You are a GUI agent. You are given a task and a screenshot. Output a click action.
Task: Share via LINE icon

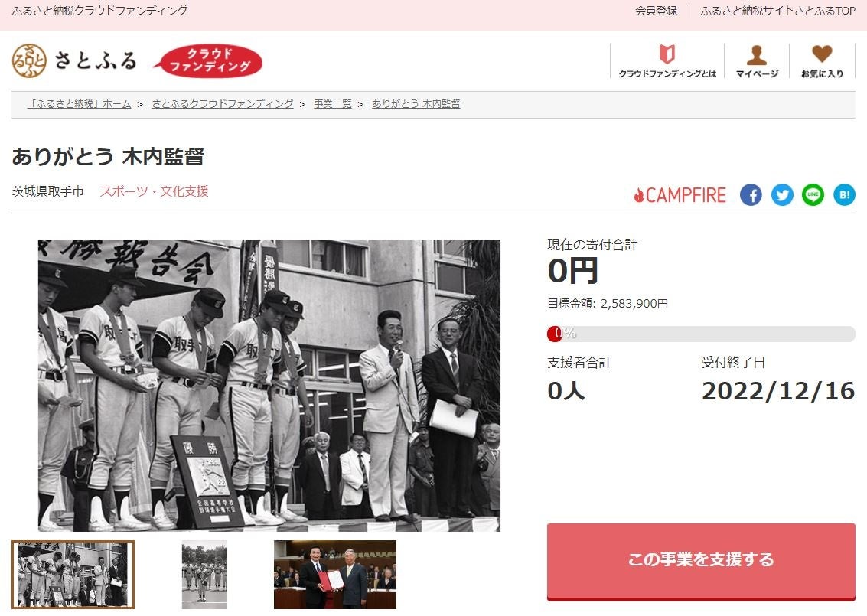click(x=813, y=194)
